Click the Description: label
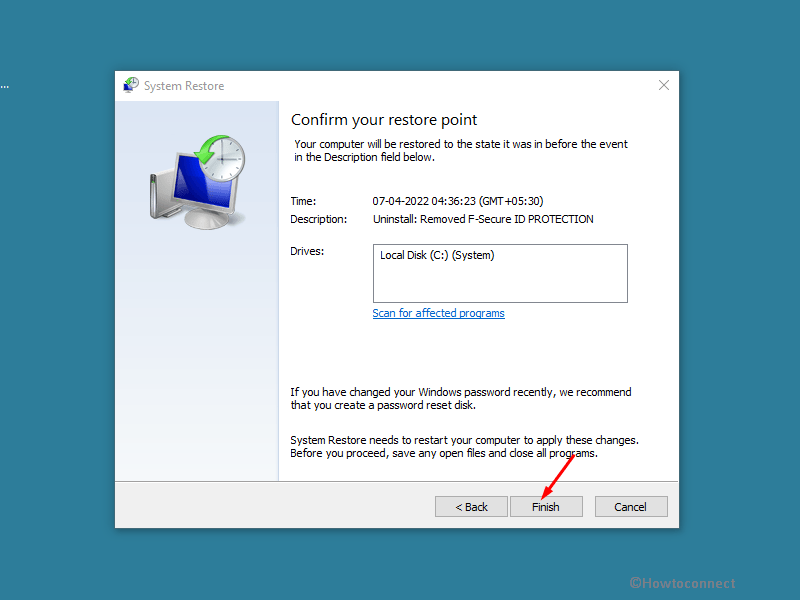Screen dimensions: 800x600 pyautogui.click(x=318, y=219)
